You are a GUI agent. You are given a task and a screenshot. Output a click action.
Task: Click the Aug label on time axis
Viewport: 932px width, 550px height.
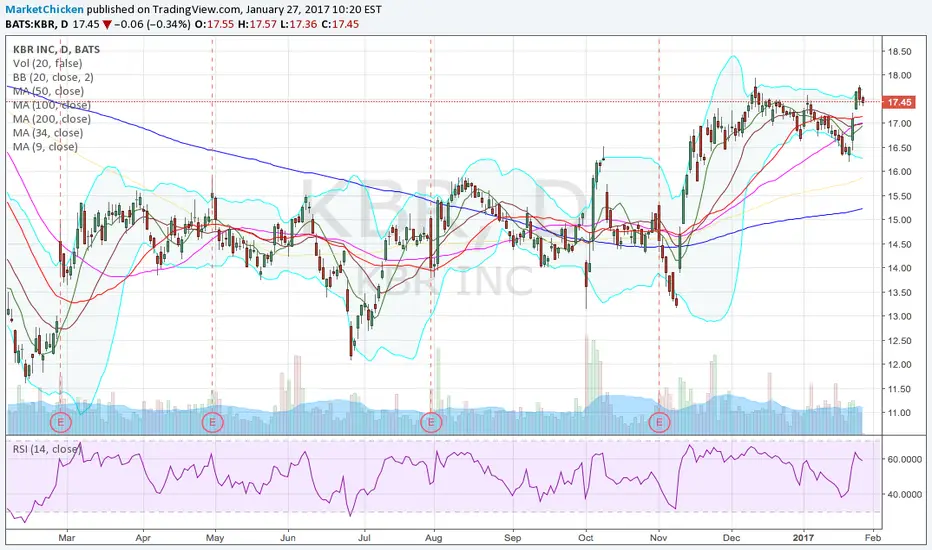434,538
